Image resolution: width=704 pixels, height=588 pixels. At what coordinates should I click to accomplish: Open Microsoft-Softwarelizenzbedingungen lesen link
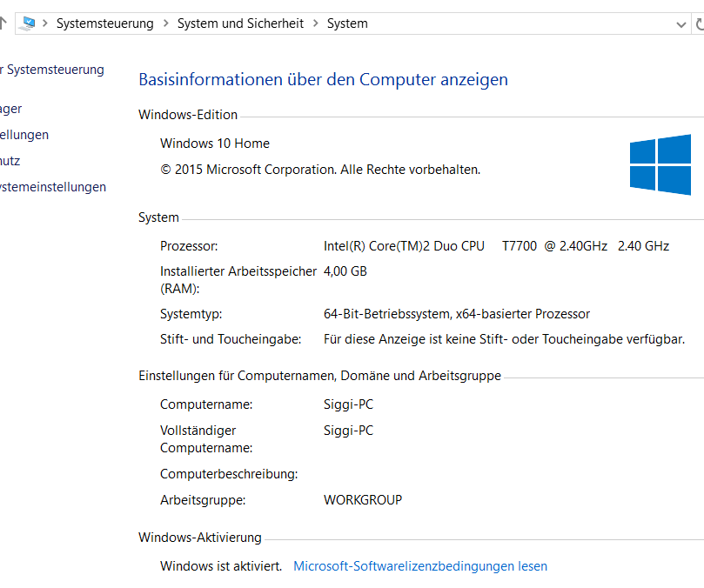tap(420, 566)
